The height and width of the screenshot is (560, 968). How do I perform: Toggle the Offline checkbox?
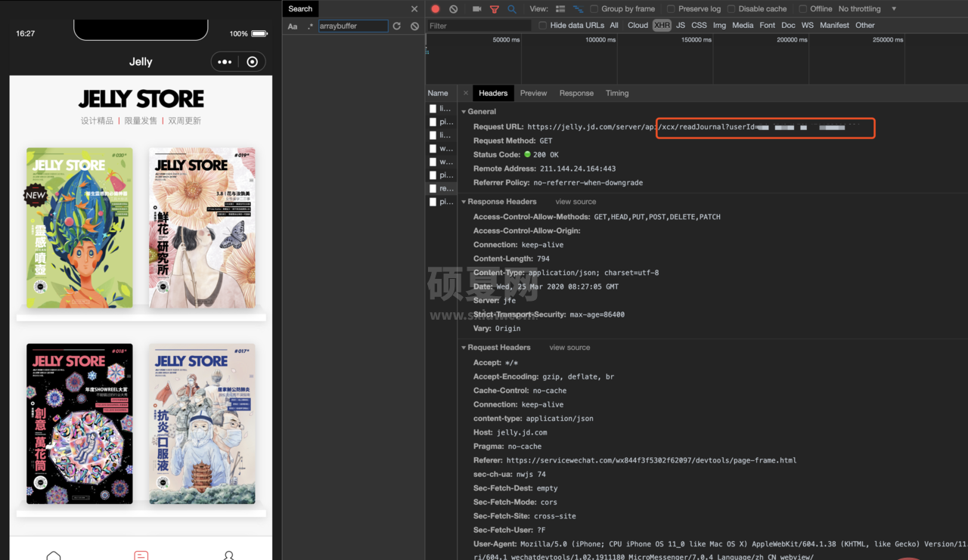803,9
